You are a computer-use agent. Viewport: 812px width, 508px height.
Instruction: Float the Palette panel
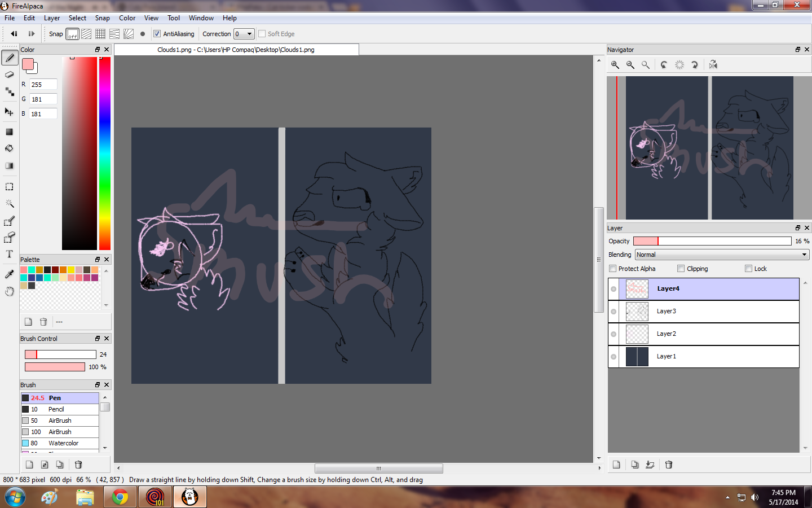(x=98, y=260)
